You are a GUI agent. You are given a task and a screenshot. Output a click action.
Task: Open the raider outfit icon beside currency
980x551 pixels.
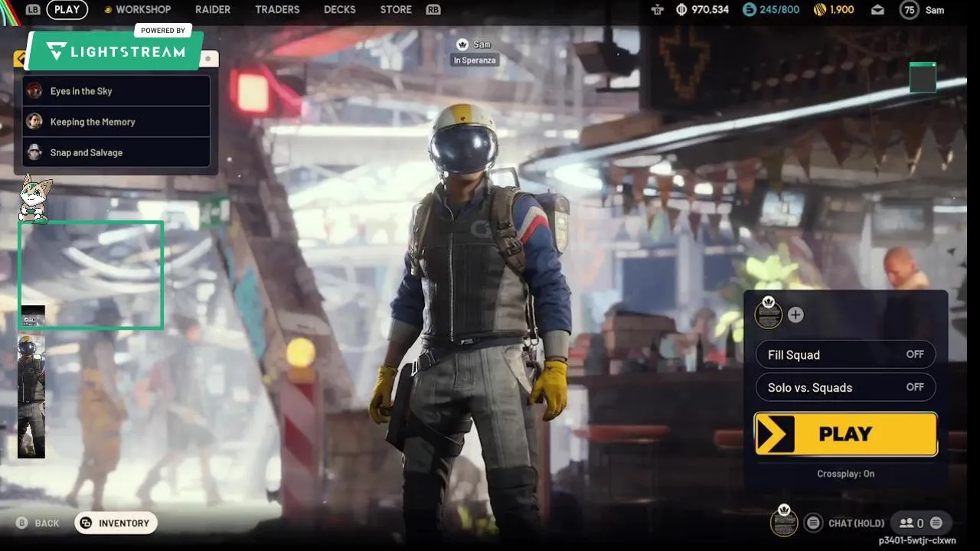(x=657, y=10)
